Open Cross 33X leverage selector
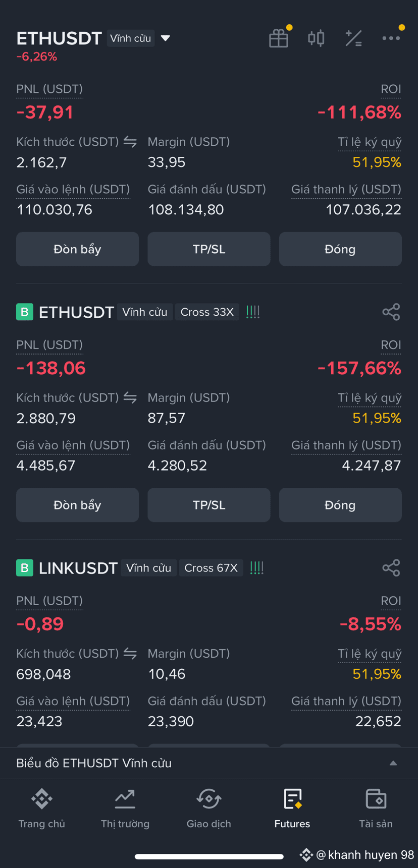This screenshot has height=868, width=418. (x=207, y=312)
